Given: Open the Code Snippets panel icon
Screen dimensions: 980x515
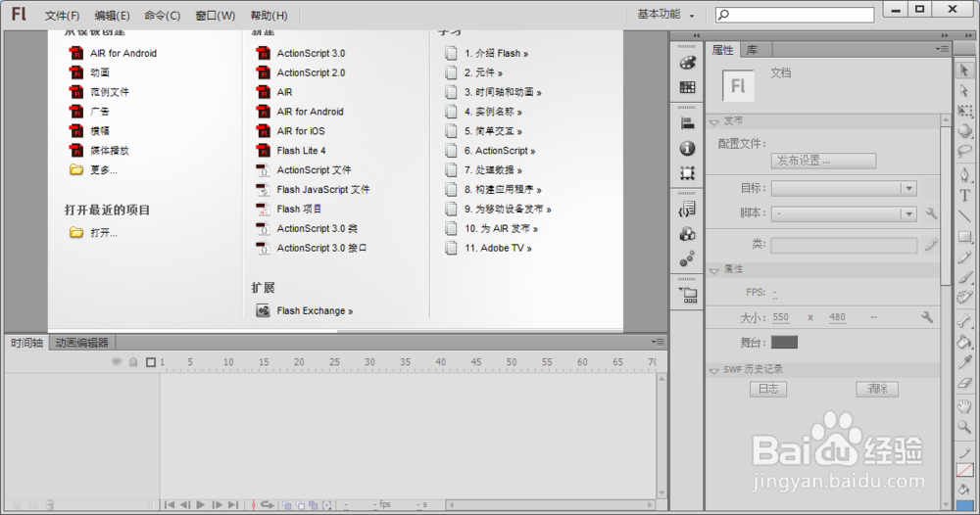Looking at the screenshot, I should coord(688,210).
